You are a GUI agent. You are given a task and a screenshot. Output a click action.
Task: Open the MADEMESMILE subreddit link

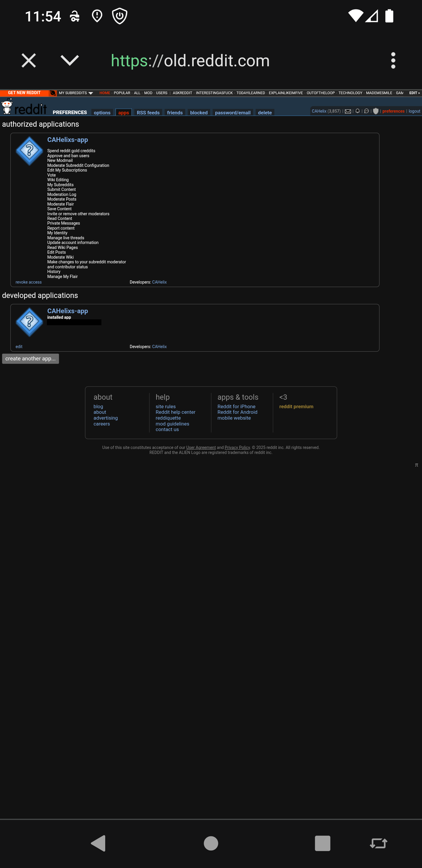pyautogui.click(x=379, y=93)
